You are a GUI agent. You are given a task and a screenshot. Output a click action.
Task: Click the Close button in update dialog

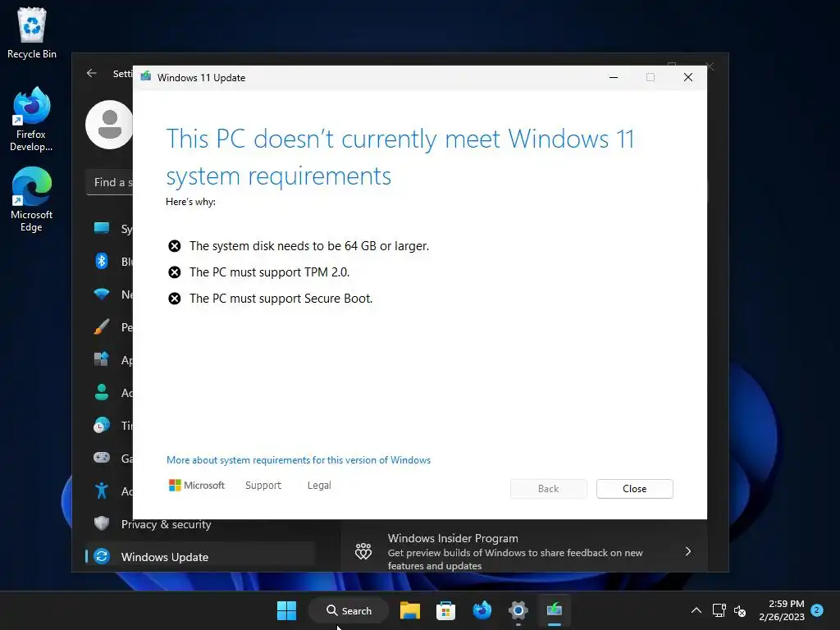coord(634,489)
